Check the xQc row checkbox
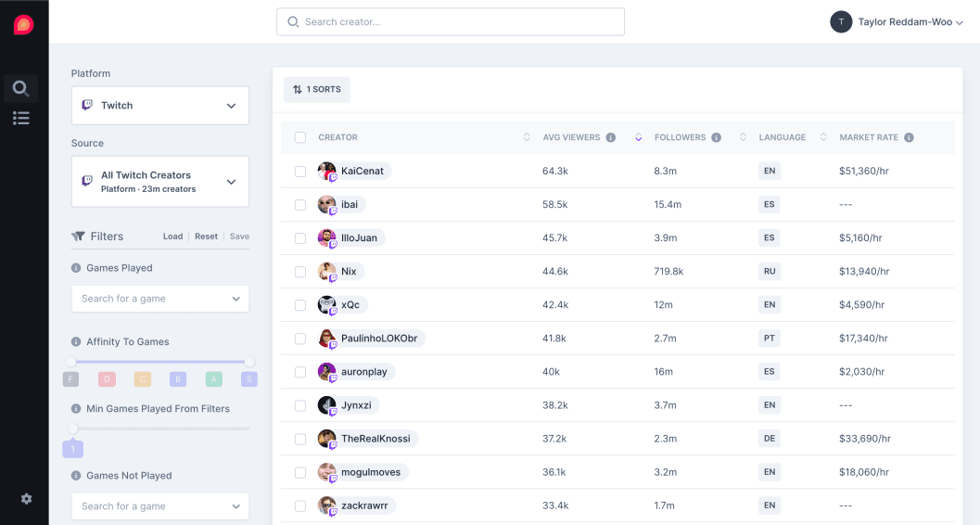 300,305
